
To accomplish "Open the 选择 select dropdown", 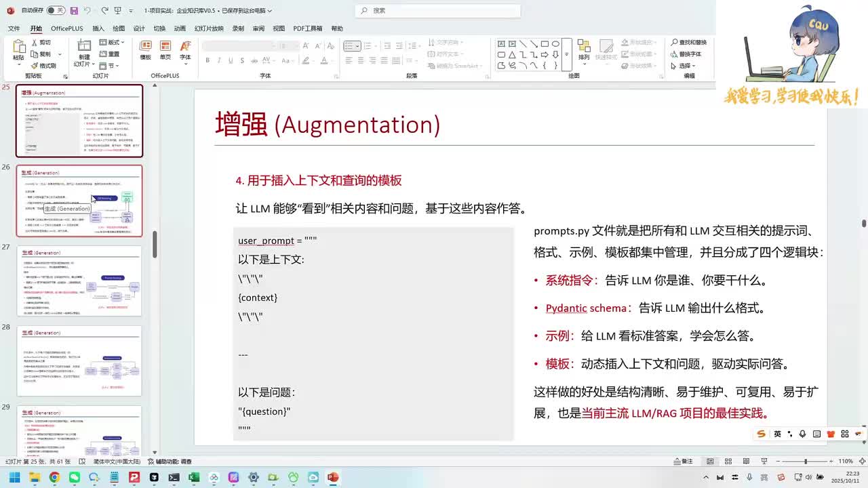I will coord(684,66).
